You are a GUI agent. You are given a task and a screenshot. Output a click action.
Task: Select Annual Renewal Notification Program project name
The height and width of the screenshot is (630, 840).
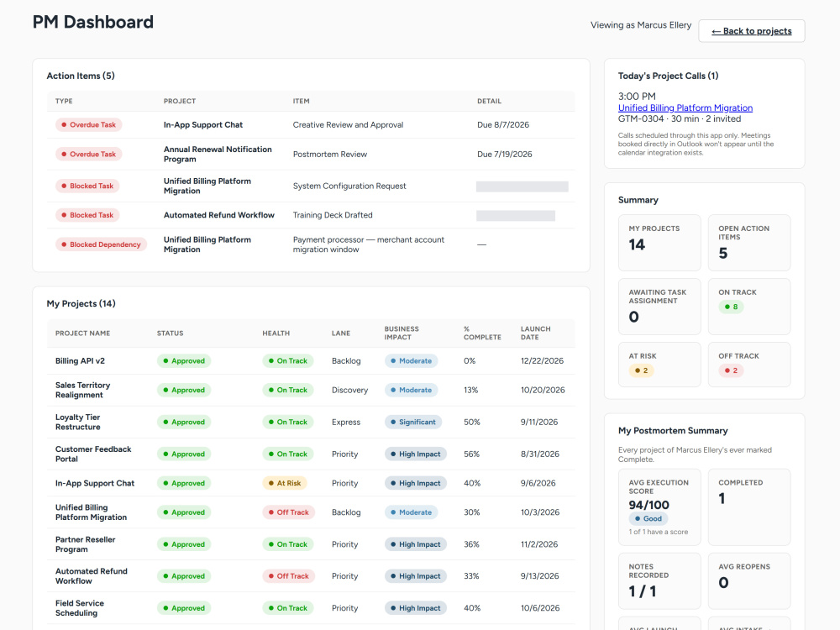click(x=218, y=155)
